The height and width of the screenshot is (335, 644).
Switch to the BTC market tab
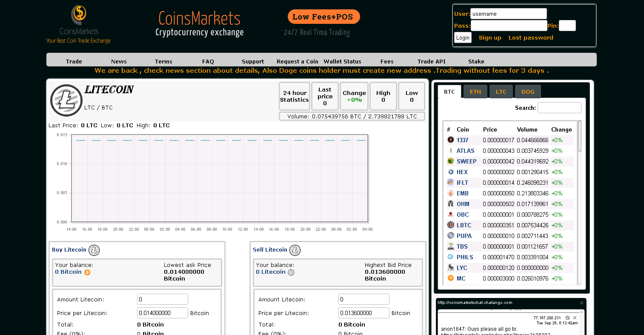(449, 92)
